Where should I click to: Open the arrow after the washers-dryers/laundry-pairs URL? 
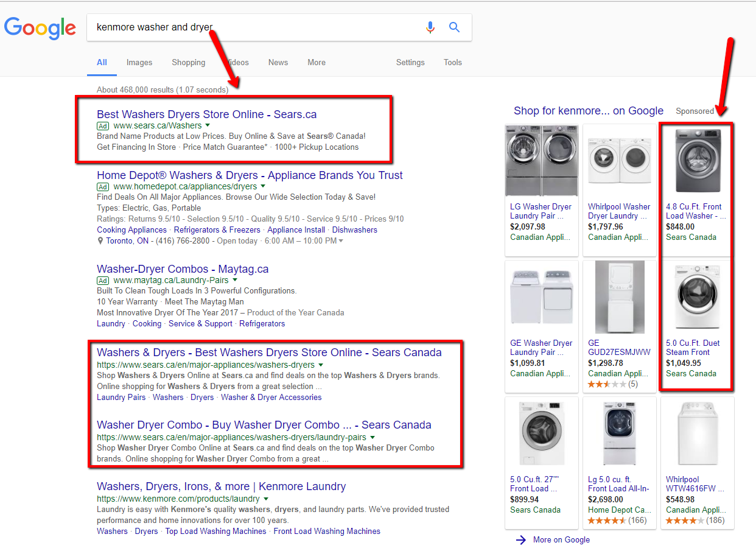pos(373,438)
